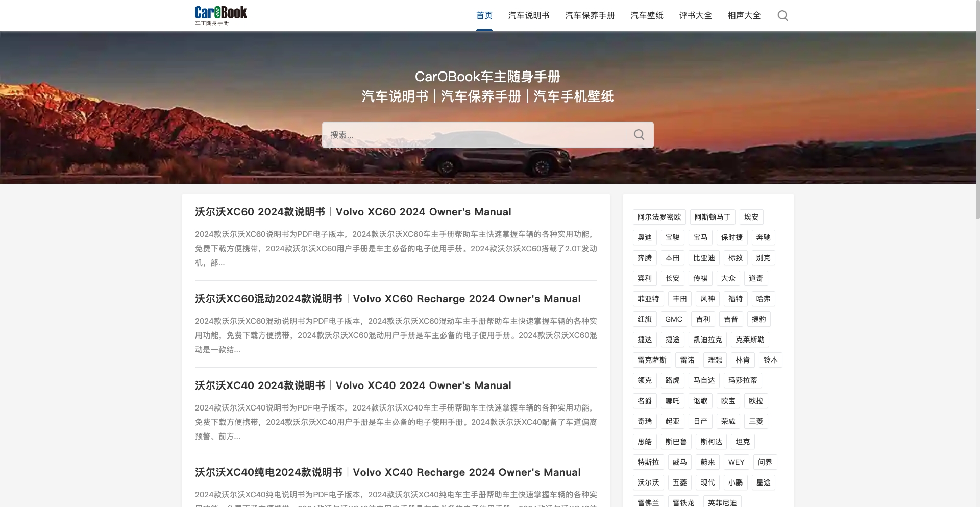Click the search submit icon in hero banner
This screenshot has height=507, width=980.
point(639,135)
